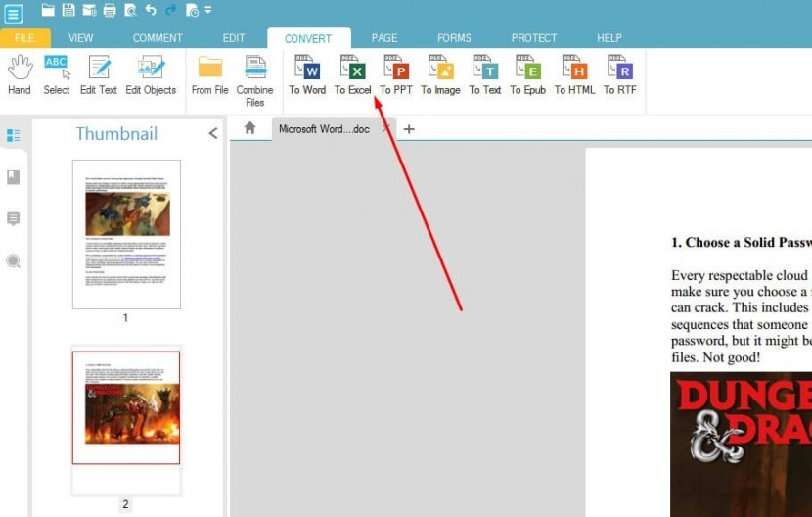Viewport: 812px width, 517px height.
Task: Click the Dungeons & Dragons image in document
Action: pyautogui.click(x=741, y=445)
